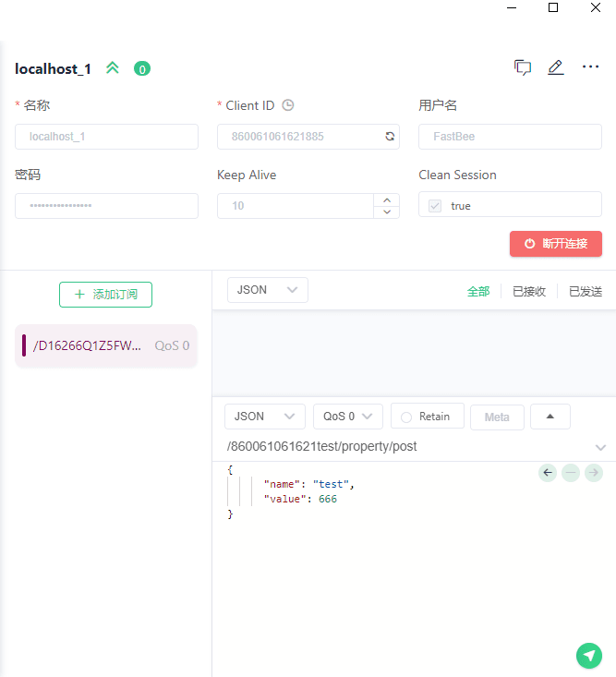The height and width of the screenshot is (677, 616).
Task: Select the /D16266Q1Z5FW... subscription topic
Action: (x=106, y=345)
